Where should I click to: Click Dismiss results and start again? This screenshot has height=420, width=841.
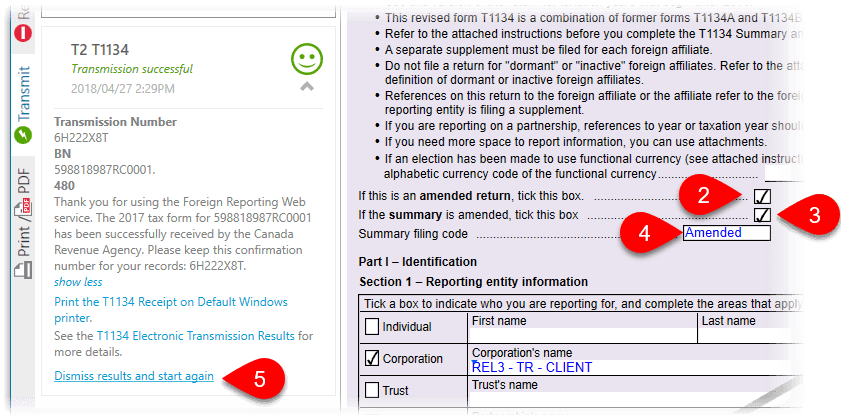pyautogui.click(x=134, y=377)
